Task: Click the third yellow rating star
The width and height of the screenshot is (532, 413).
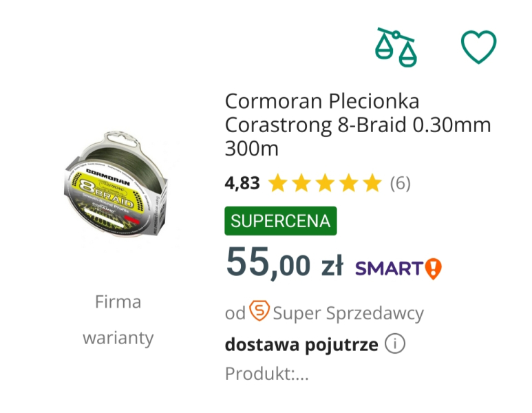Action: pos(325,183)
